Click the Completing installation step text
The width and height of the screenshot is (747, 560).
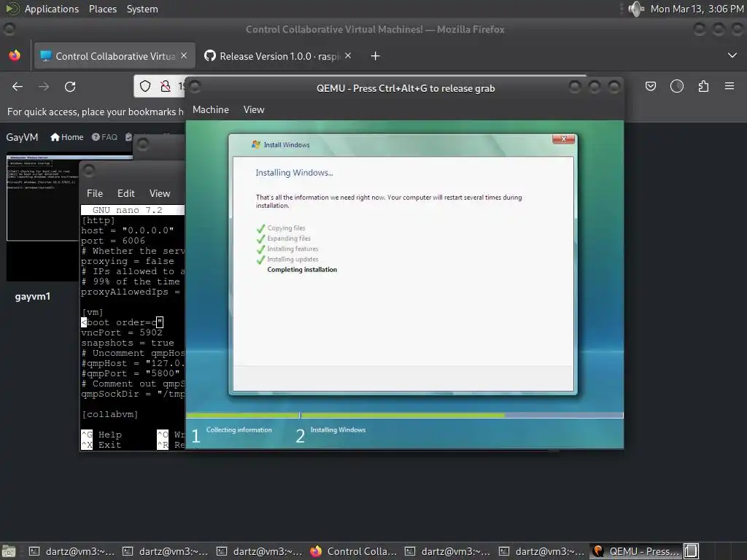tap(302, 270)
